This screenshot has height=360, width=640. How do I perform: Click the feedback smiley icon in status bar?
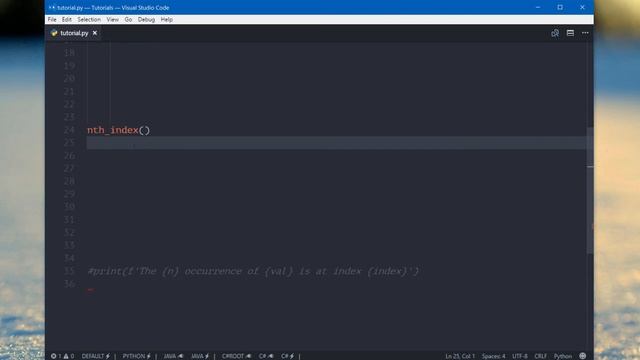[583, 356]
